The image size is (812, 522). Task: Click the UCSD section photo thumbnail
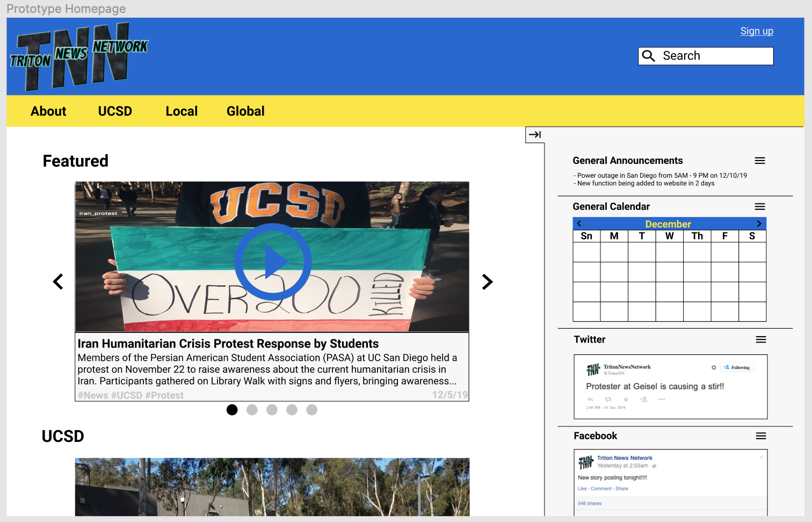(x=272, y=487)
